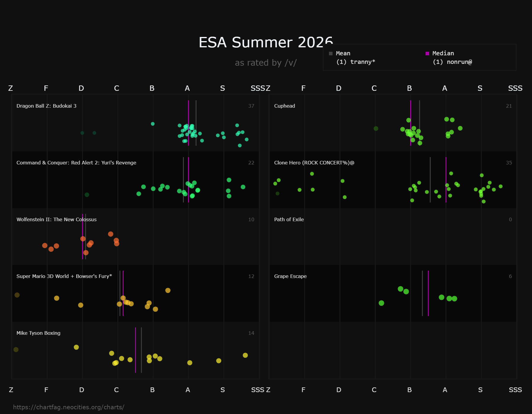Click the gray mean line in Grape Escape row
The image size is (532, 414).
pos(422,293)
